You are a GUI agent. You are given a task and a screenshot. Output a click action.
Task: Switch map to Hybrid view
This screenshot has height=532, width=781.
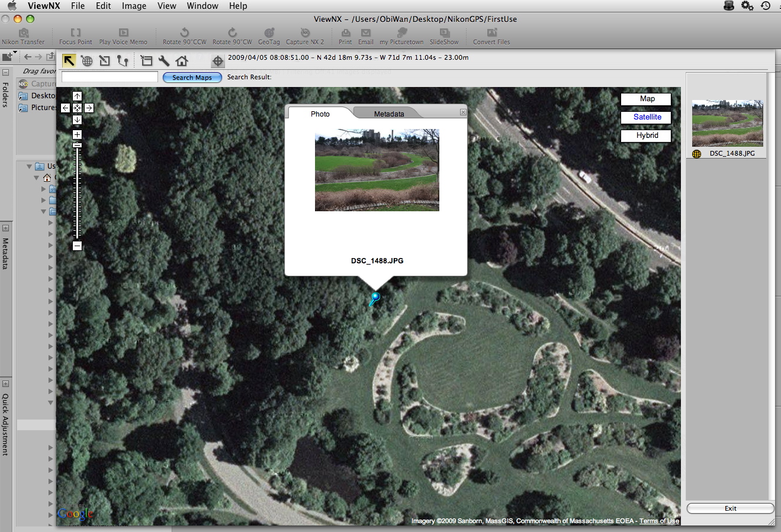pyautogui.click(x=647, y=136)
